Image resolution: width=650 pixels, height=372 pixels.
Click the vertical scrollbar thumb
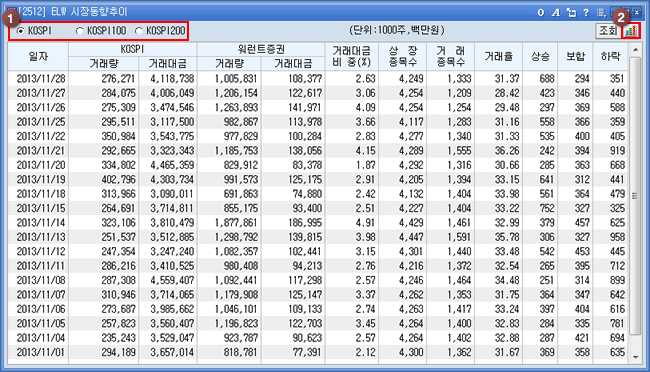[x=635, y=196]
